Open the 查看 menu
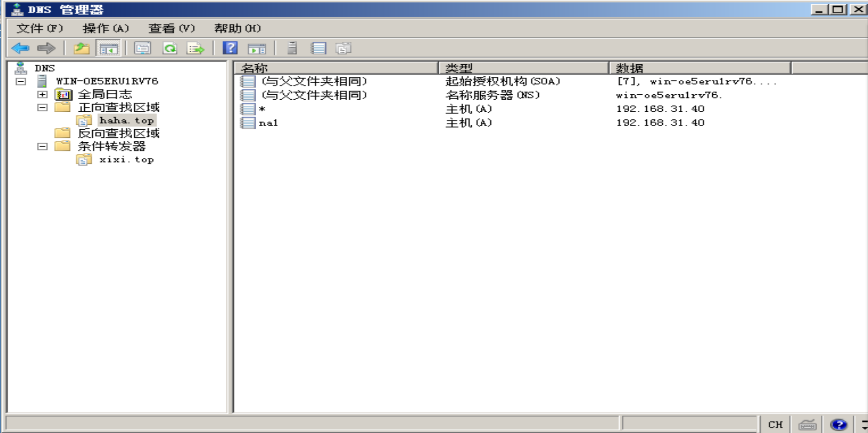Screen dimensions: 868x433 point(171,28)
